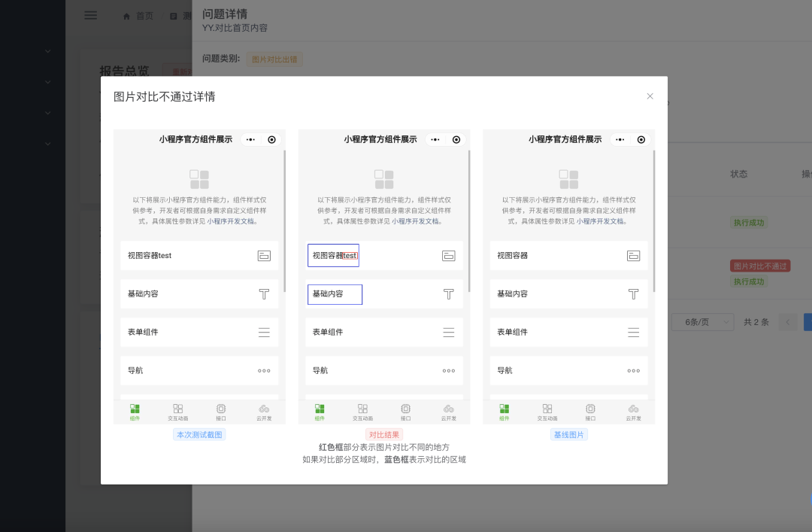Open the capsule three-dots menu in 本次测试截图 screenshot
This screenshot has height=532, width=812.
click(x=250, y=139)
